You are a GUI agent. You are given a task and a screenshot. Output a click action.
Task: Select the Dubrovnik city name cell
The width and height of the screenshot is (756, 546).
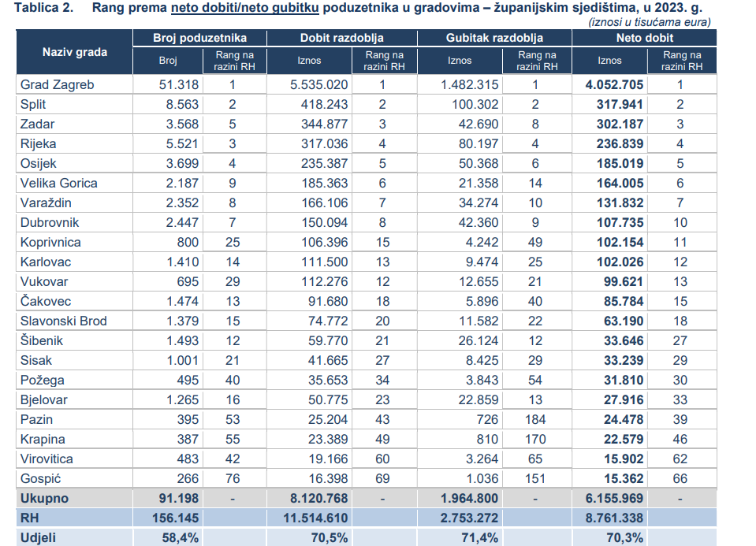click(x=50, y=223)
